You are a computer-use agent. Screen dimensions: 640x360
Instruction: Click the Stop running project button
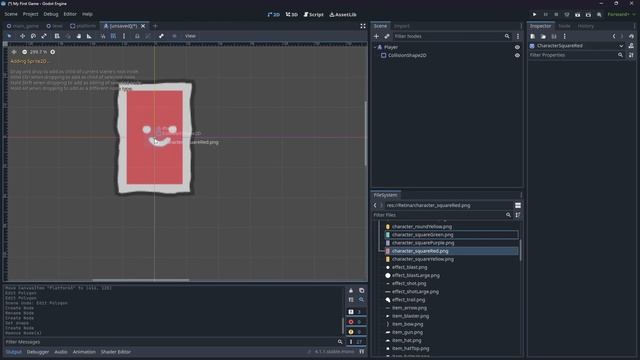[556, 14]
